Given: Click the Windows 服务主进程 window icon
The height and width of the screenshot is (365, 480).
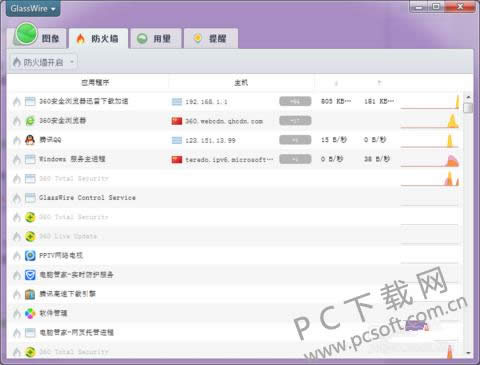Looking at the screenshot, I should point(30,159).
